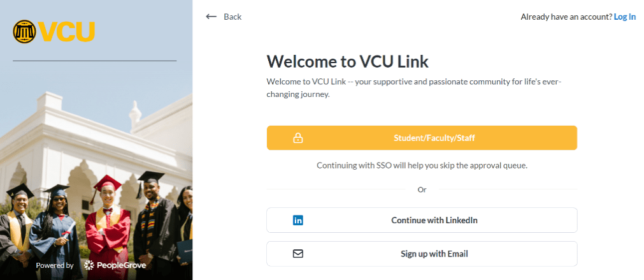Viewport: 644px width, 280px height.
Task: Open the Log In link
Action: point(624,17)
